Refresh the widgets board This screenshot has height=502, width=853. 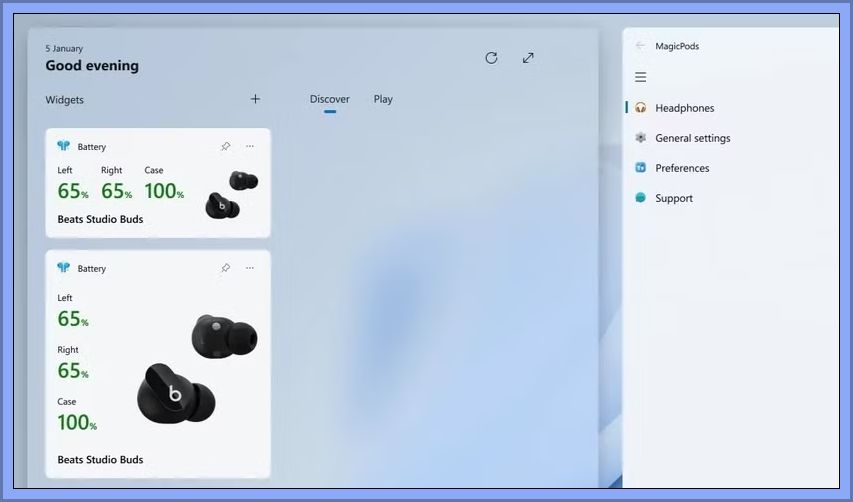pyautogui.click(x=491, y=58)
